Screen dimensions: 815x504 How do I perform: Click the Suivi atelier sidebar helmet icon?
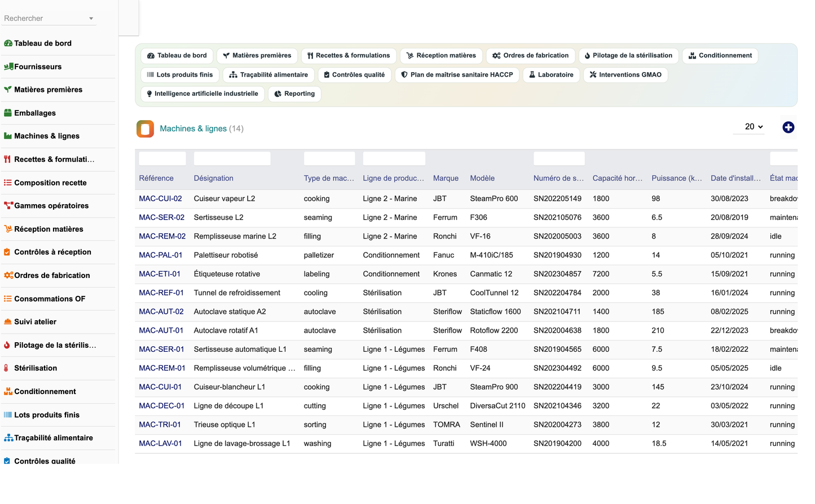(8, 322)
